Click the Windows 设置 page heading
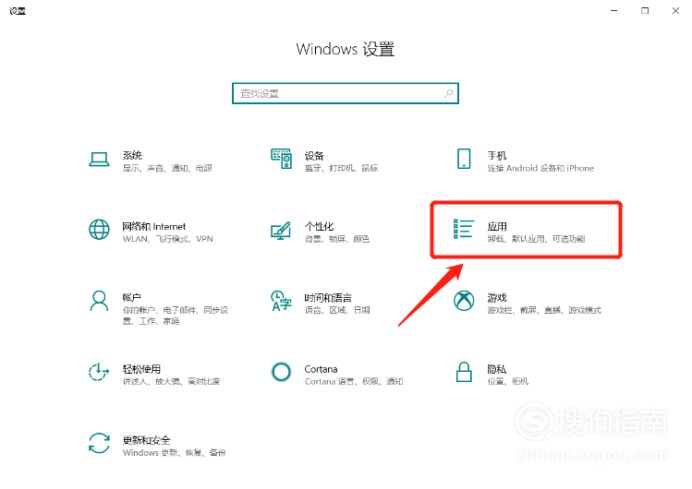The width and height of the screenshot is (692, 489). tap(345, 49)
